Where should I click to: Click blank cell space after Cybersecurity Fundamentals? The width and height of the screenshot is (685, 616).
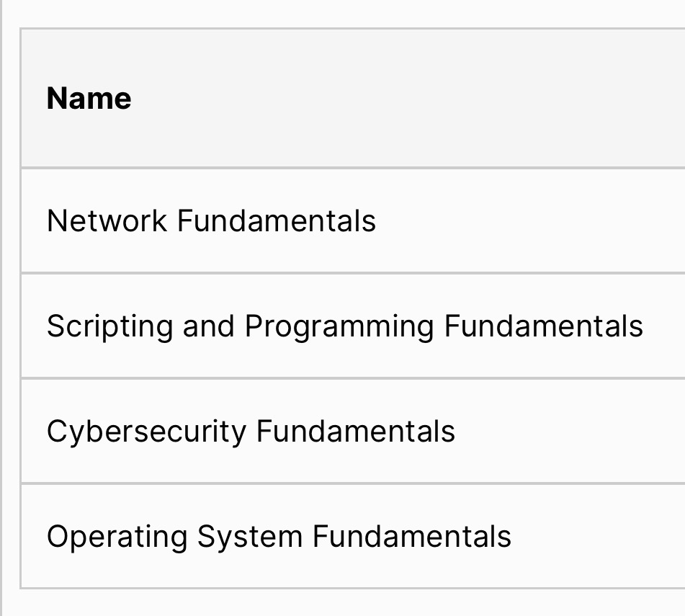point(576,432)
